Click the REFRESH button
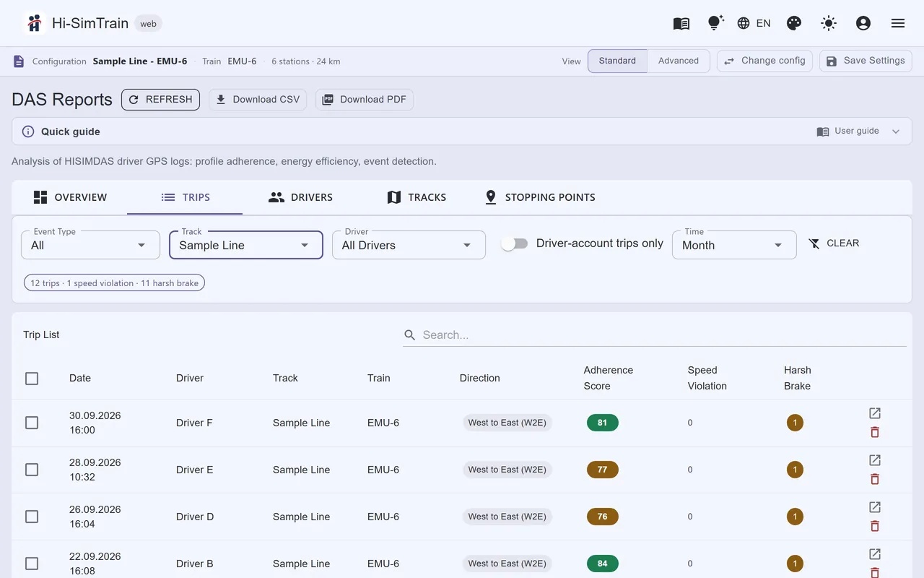This screenshot has width=924, height=578. pyautogui.click(x=160, y=100)
